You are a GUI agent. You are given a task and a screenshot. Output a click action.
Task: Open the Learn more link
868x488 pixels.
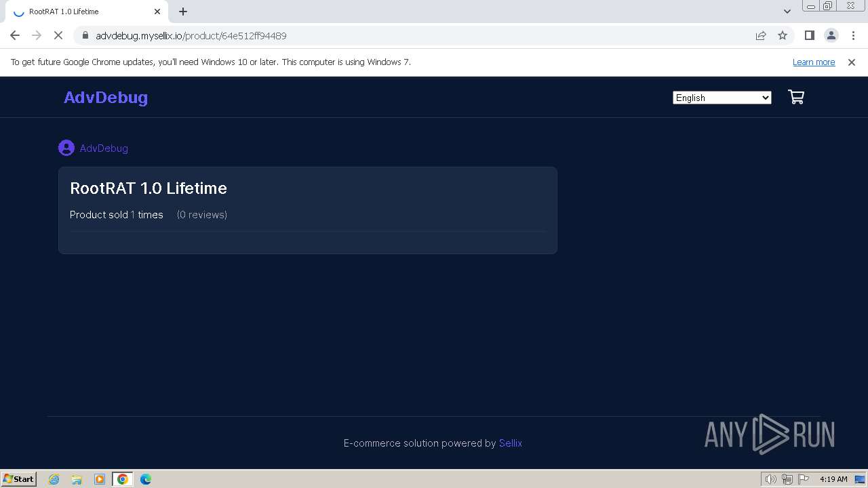(x=814, y=62)
